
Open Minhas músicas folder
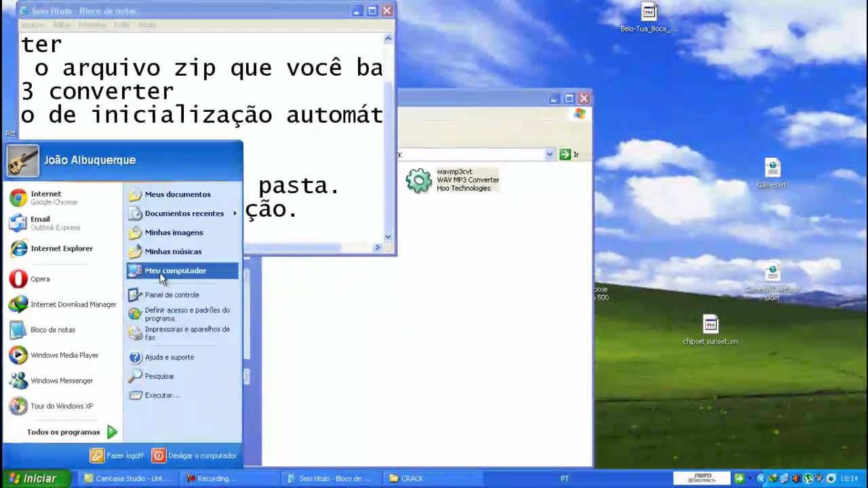[x=182, y=251]
